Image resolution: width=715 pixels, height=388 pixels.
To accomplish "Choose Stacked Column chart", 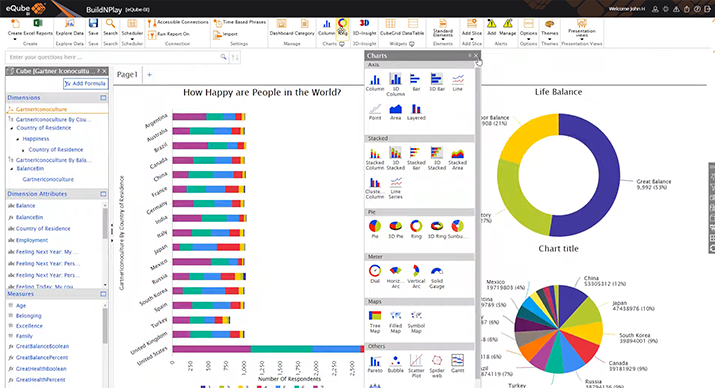I will coord(375,159).
